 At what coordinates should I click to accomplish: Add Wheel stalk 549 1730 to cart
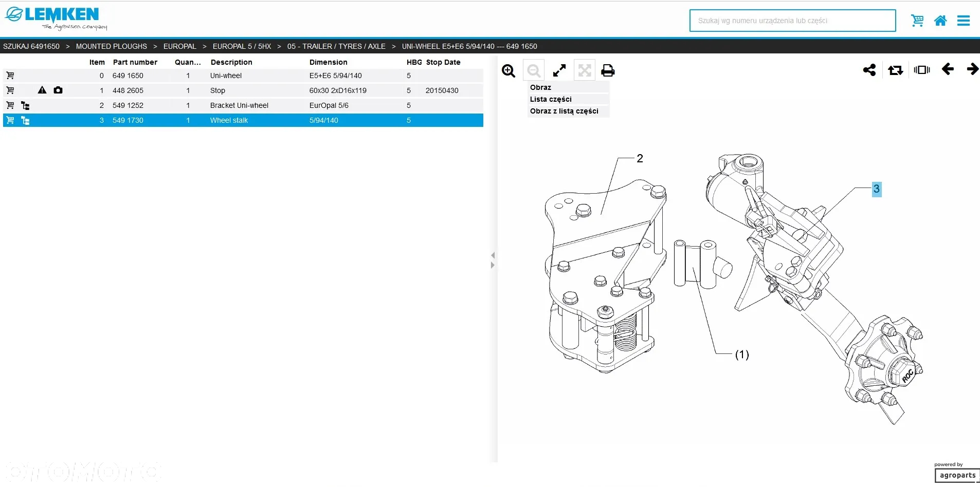click(x=10, y=120)
